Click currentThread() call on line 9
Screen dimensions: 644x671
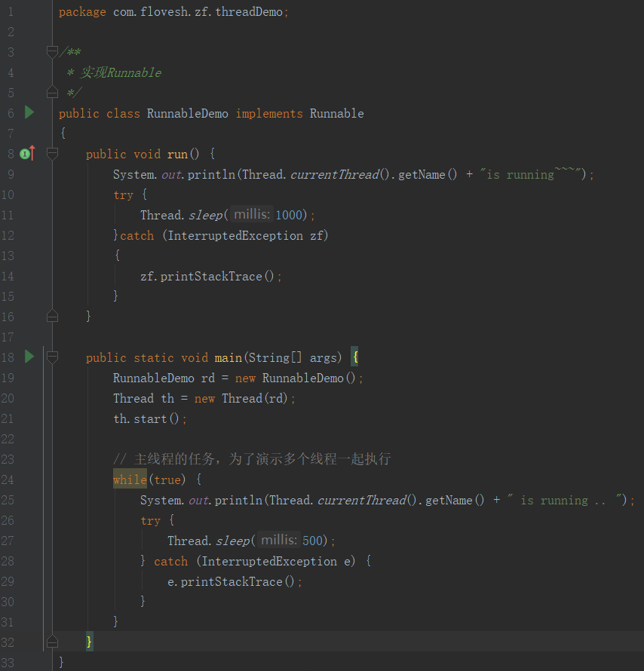tap(340, 174)
